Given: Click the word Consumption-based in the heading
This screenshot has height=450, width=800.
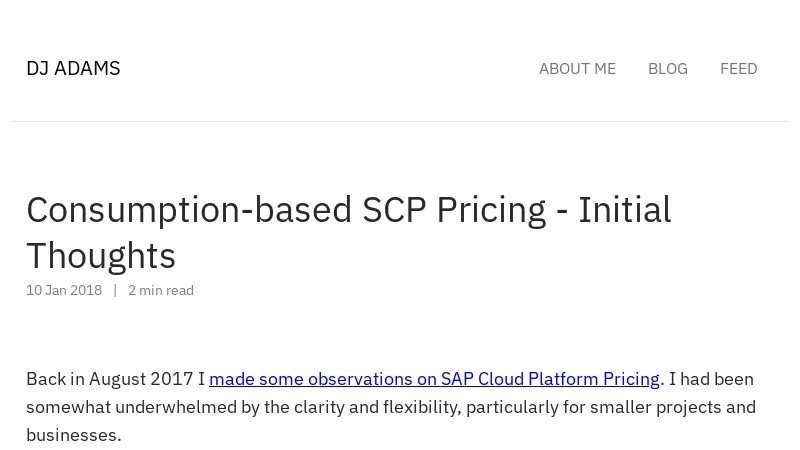Looking at the screenshot, I should 189,210.
